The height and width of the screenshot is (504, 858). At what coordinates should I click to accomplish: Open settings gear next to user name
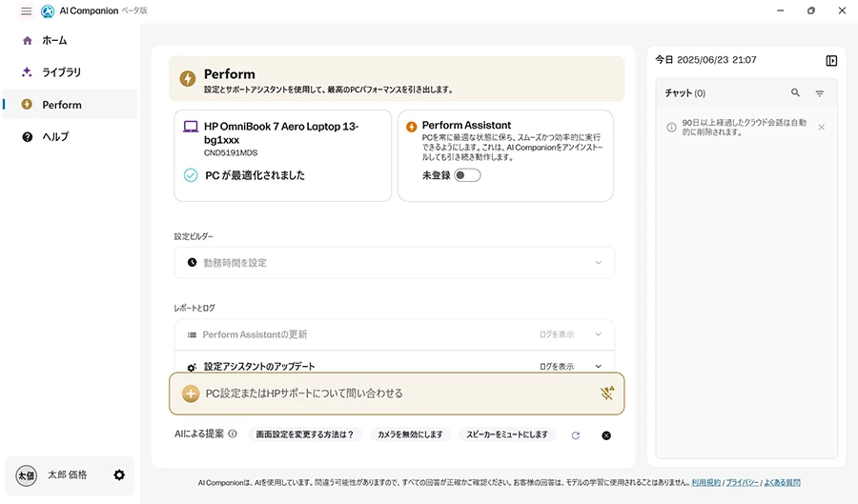[x=119, y=475]
